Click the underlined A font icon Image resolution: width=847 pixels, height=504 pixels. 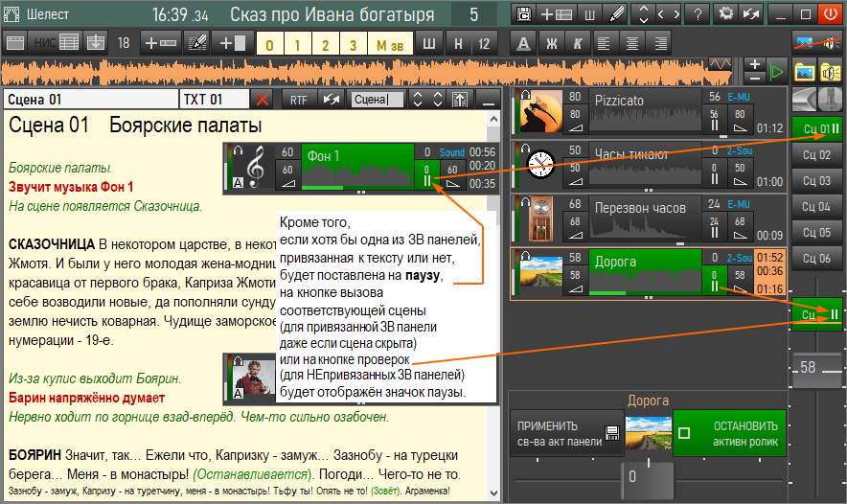coord(523,43)
